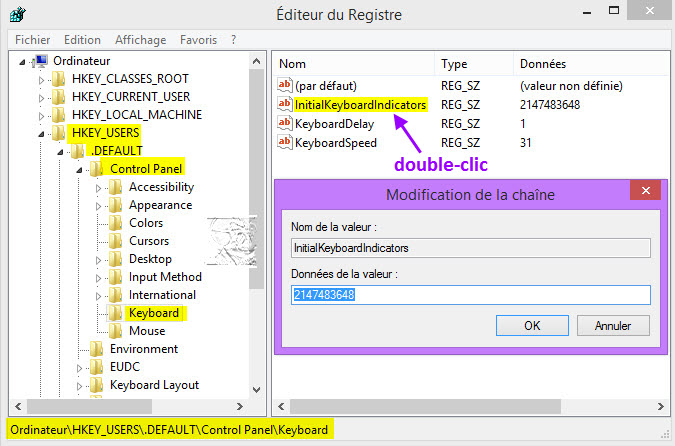Click the Control Panel folder icon

pos(96,169)
